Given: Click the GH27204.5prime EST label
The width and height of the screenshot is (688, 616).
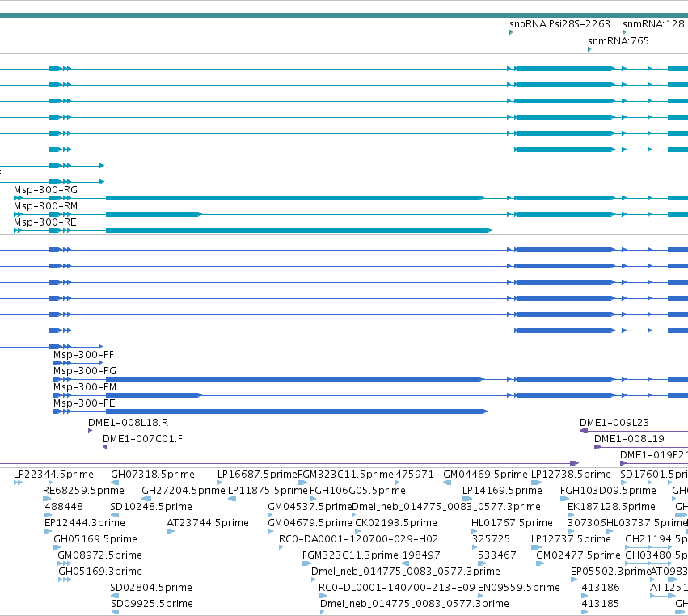Looking at the screenshot, I should (x=184, y=491).
